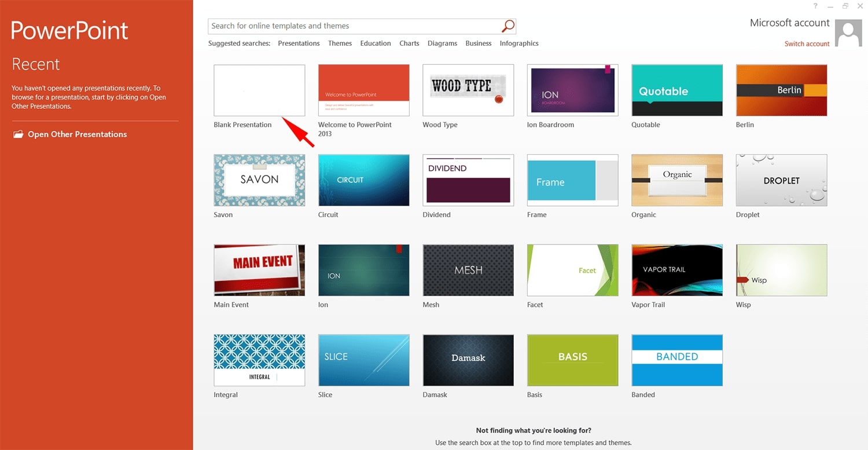Click the Microsoft account avatar icon
Viewport: 868px width, 450px height.
(x=849, y=34)
